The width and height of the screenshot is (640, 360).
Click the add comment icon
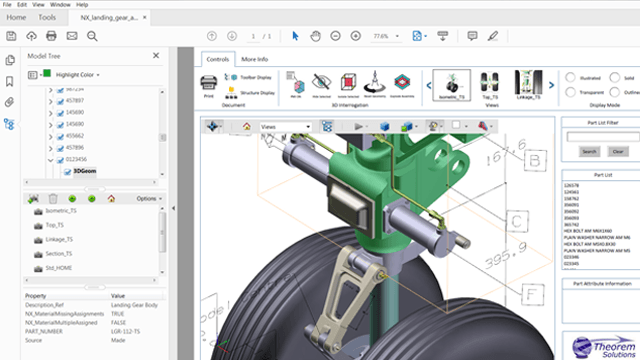(472, 36)
